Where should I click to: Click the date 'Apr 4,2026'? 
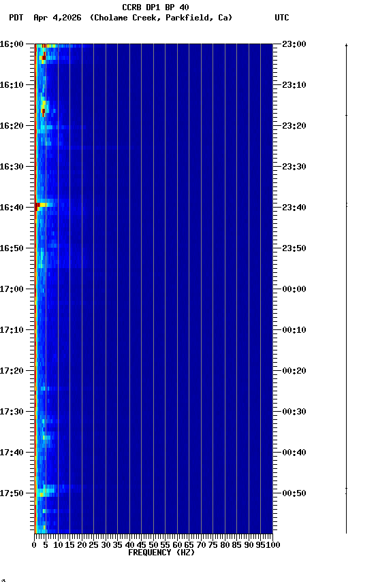coord(57,18)
